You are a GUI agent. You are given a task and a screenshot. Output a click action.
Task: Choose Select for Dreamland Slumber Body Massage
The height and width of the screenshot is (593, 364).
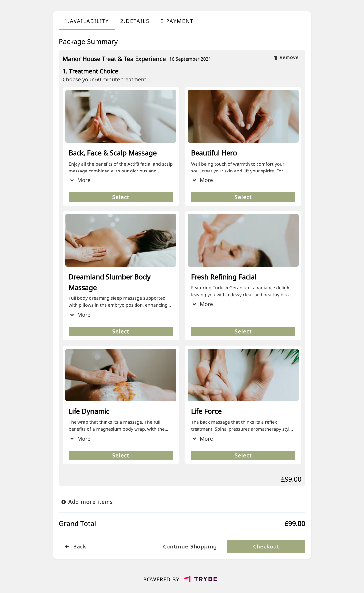click(x=121, y=331)
